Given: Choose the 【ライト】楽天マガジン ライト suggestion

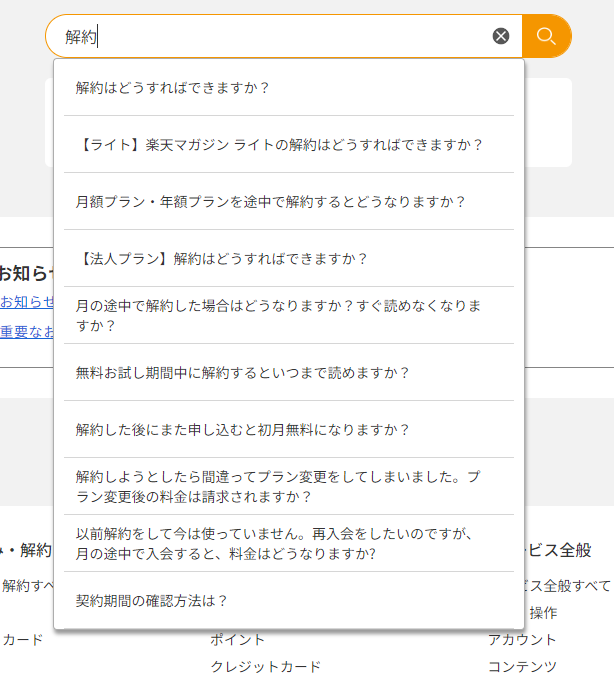Looking at the screenshot, I should click(280, 144).
